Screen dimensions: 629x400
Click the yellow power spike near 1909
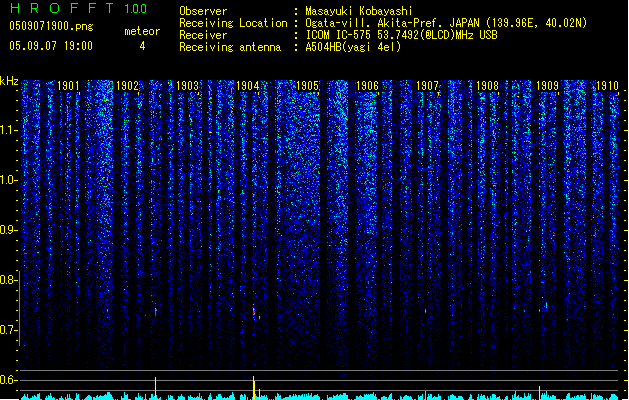(x=540, y=393)
